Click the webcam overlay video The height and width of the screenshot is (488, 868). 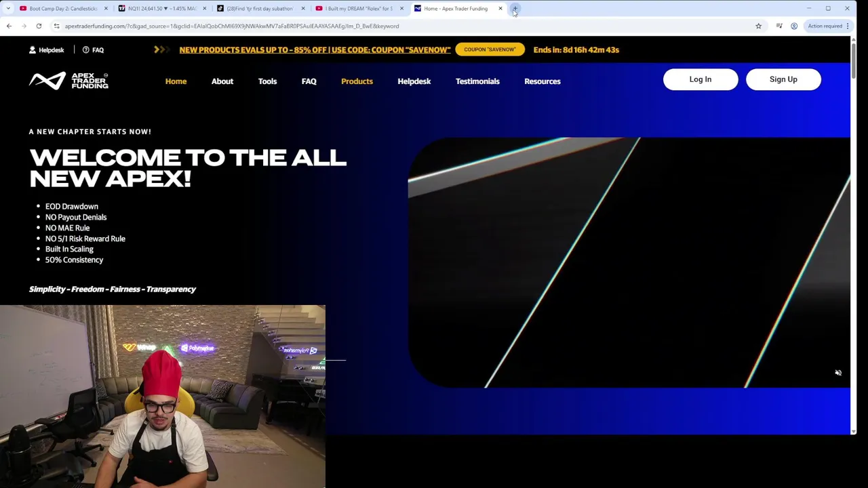point(163,396)
